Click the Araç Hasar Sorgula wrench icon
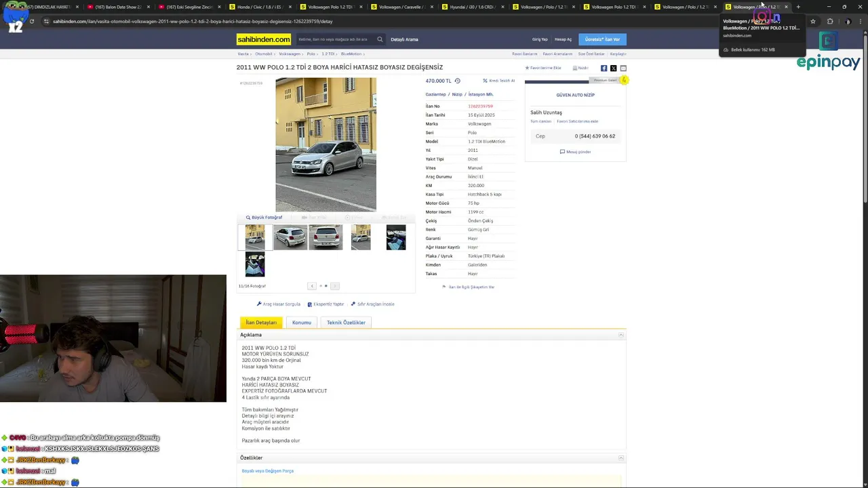The height and width of the screenshot is (488, 868). [x=259, y=304]
